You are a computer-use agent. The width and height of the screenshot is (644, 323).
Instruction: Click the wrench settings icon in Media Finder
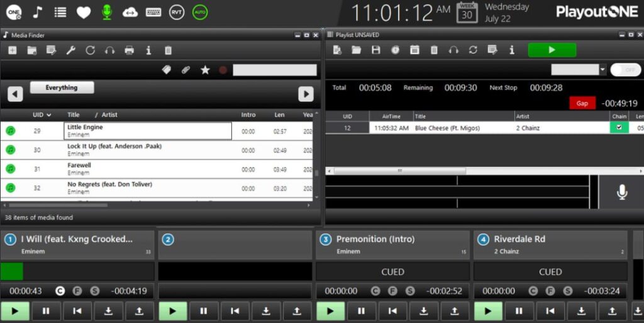coord(70,50)
